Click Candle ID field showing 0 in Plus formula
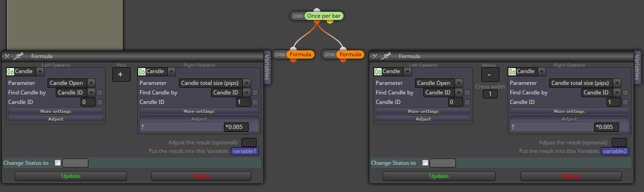The height and width of the screenshot is (192, 644). (88, 102)
